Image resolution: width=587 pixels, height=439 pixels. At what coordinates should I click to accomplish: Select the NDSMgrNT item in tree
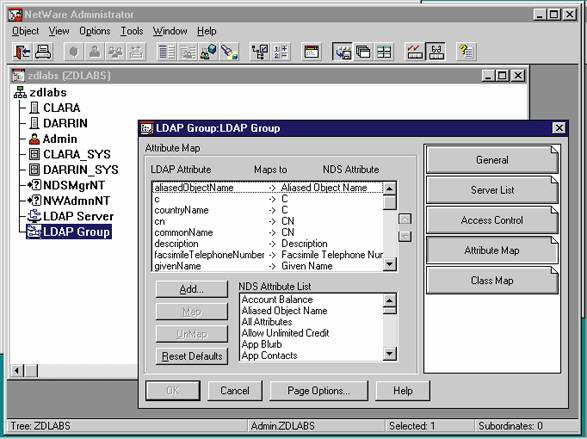click(x=74, y=185)
